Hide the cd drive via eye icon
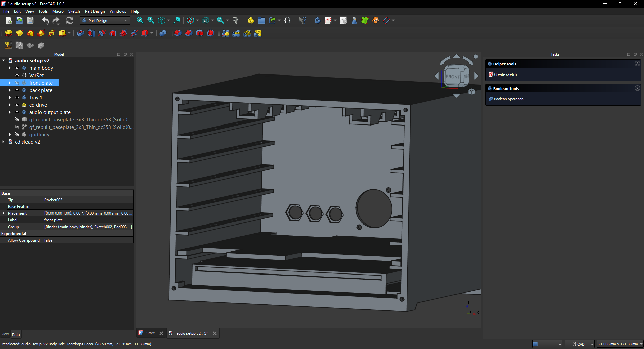This screenshot has height=349, width=644. pos(17,105)
